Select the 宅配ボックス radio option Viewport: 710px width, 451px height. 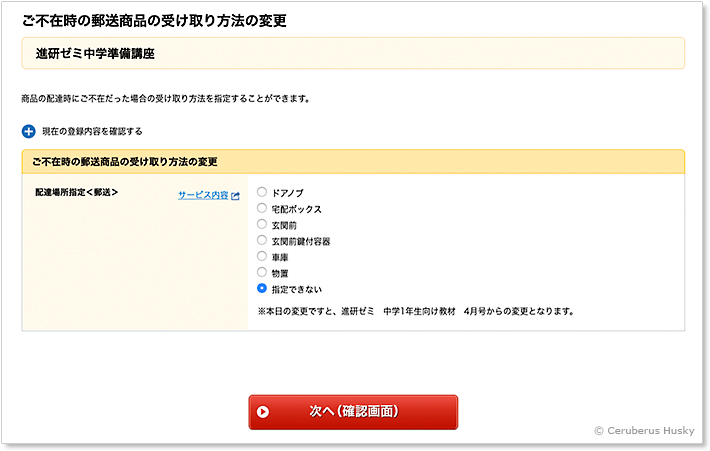coord(262,208)
